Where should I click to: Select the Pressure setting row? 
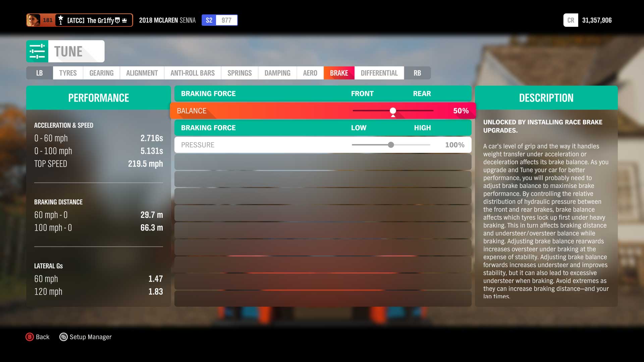pos(323,145)
